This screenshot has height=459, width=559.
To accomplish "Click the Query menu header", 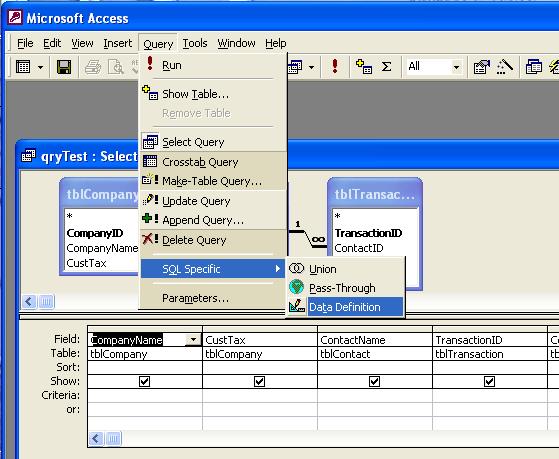I will tap(158, 44).
